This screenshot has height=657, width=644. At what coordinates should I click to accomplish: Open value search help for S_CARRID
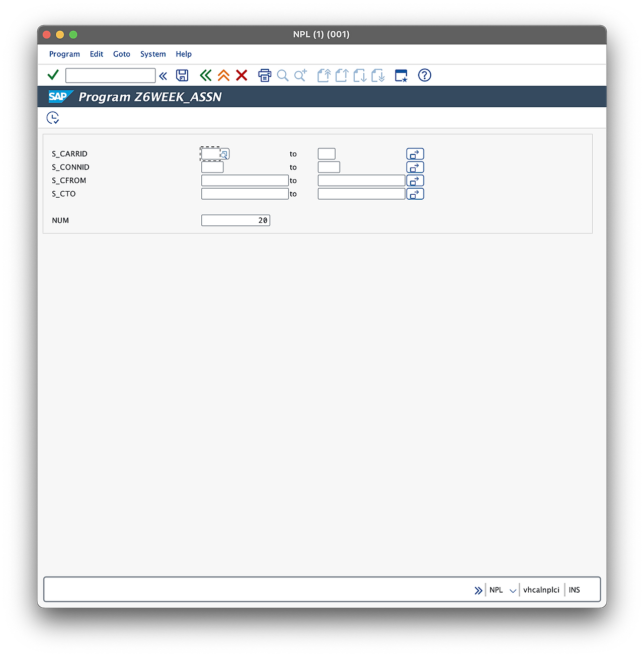click(224, 154)
